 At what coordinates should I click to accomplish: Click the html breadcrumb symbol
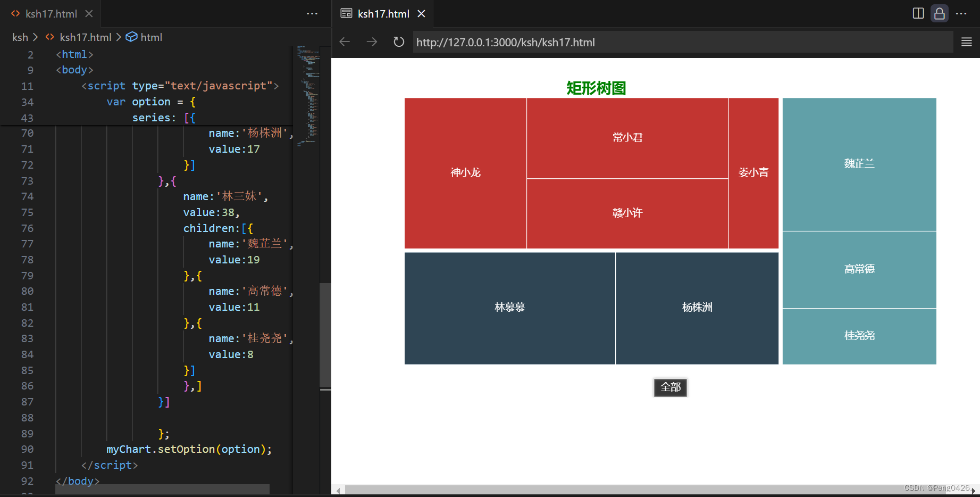(x=151, y=37)
